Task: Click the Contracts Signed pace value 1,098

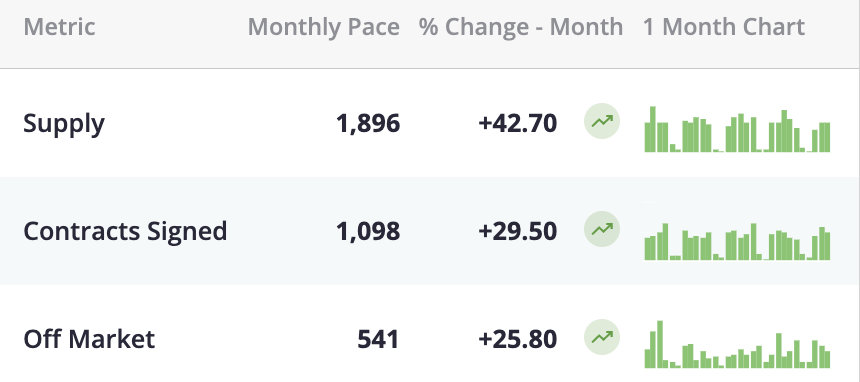Action: pyautogui.click(x=368, y=231)
